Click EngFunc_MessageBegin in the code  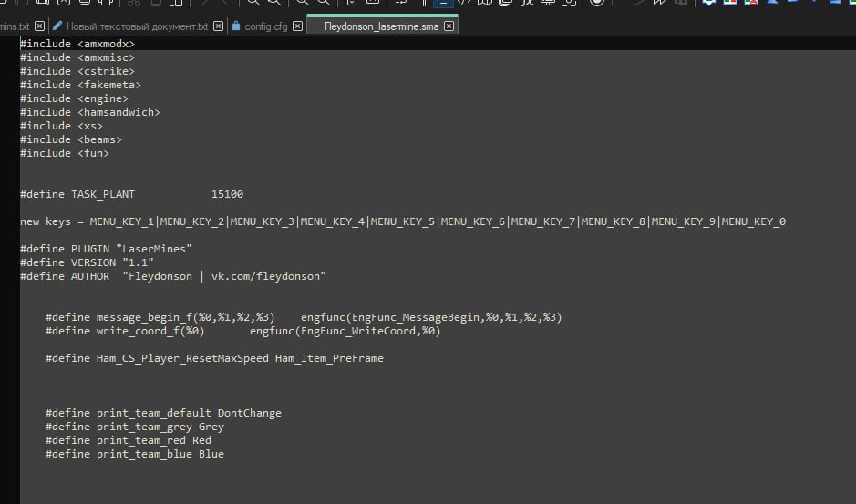(x=416, y=316)
